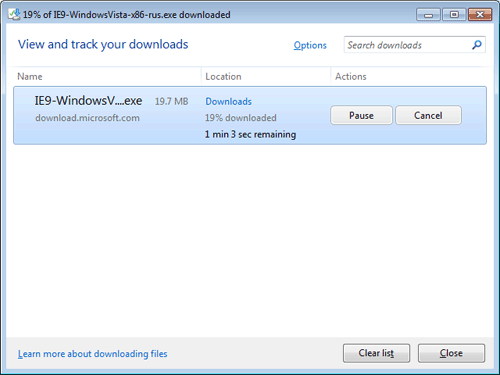
Task: Click the View and track your downloads heading
Action: (103, 44)
